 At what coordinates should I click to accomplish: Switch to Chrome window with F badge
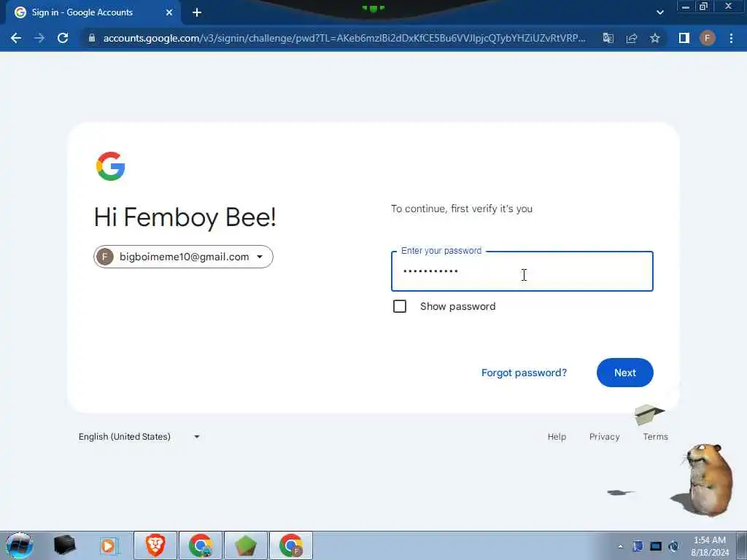(291, 545)
